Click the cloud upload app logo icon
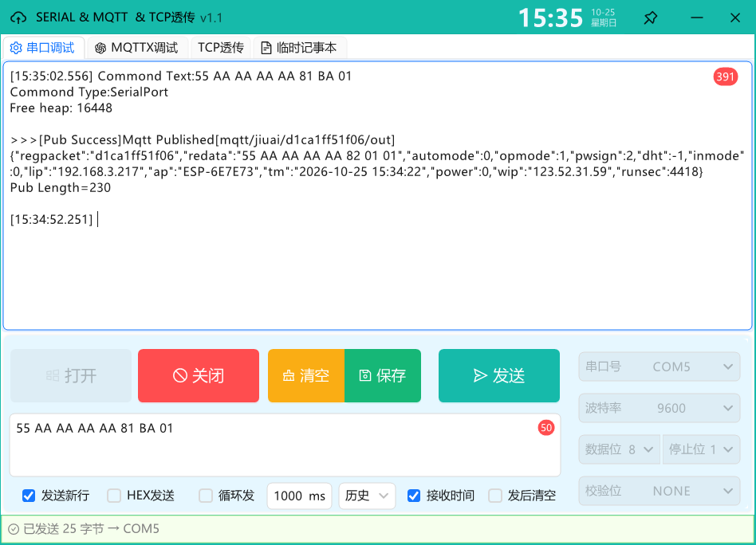Screen dimensions: 756x545 click(x=18, y=18)
